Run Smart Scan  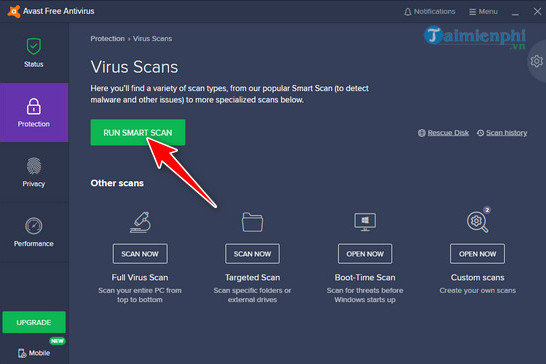pyautogui.click(x=138, y=132)
